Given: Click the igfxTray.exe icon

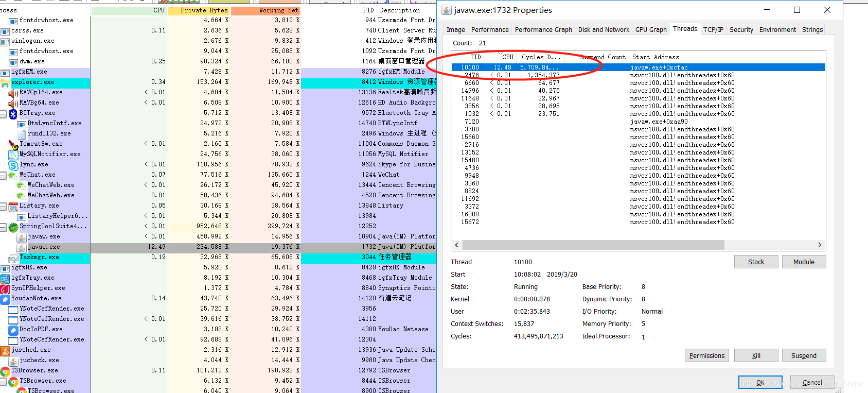Looking at the screenshot, I should coord(5,278).
